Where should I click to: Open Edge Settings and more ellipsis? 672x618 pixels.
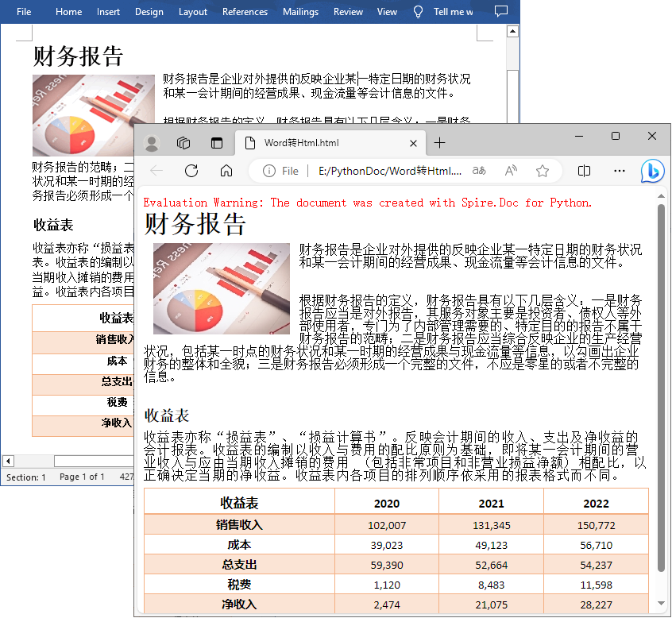click(620, 171)
